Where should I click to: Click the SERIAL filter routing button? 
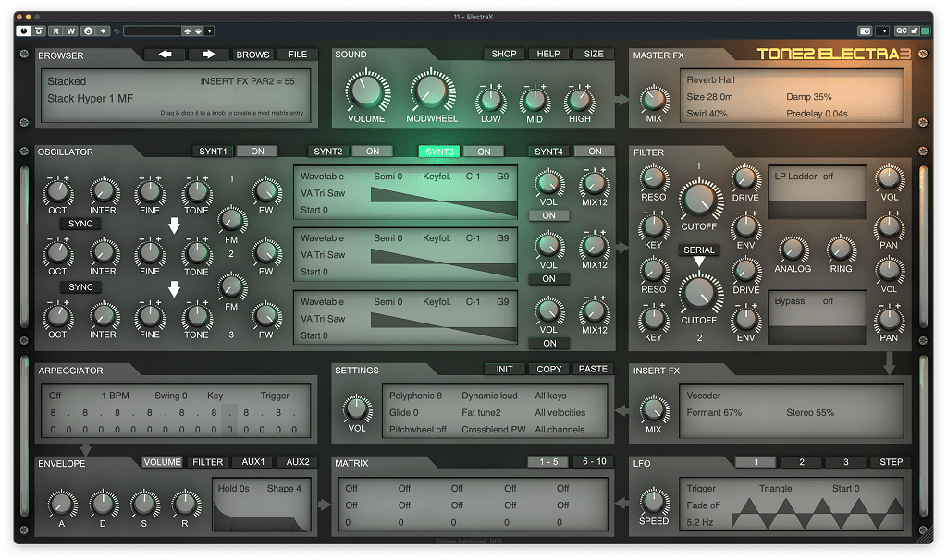[699, 250]
